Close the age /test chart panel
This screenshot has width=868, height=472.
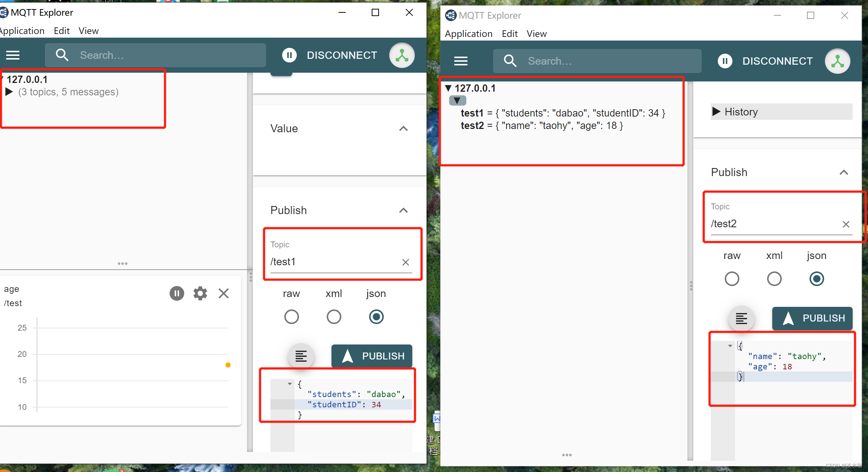click(224, 293)
